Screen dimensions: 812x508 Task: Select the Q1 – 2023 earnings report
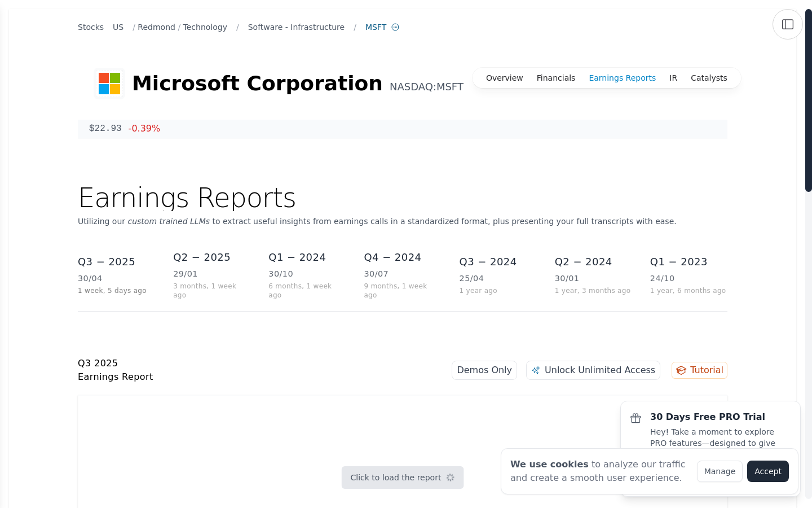(x=688, y=275)
